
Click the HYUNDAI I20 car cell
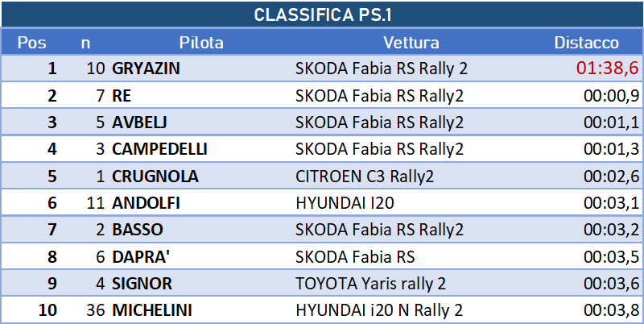(x=345, y=203)
